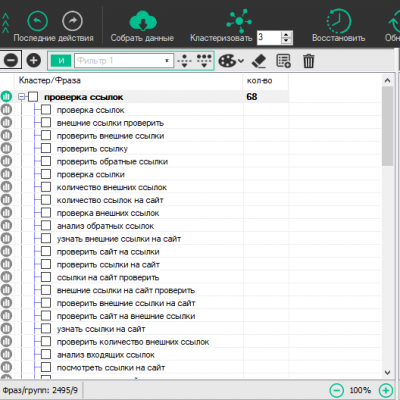The image size is (400, 400).
Task: Click the chart icon beside ссылки на сайт проверить
Action: click(6, 277)
